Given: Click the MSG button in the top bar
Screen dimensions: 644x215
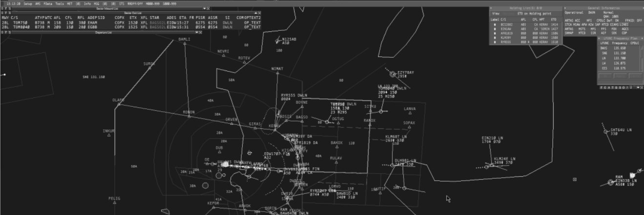Looking at the screenshot, I should (97, 3).
